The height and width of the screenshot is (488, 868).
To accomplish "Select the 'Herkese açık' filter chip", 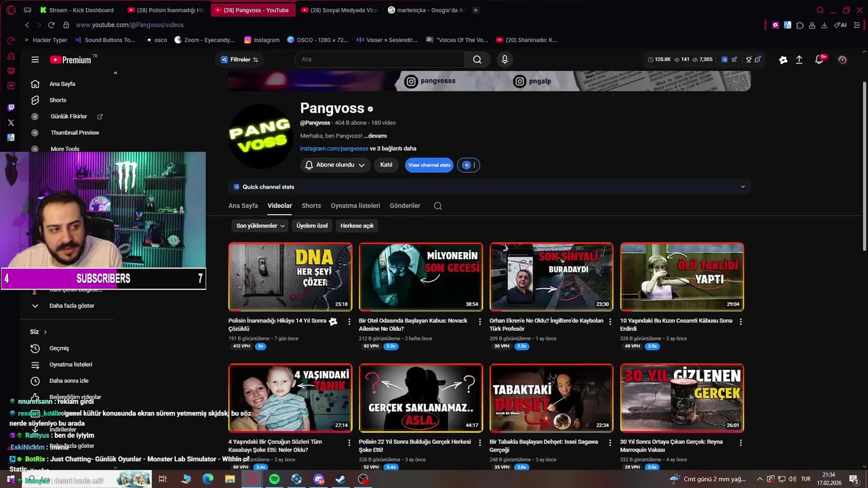I will click(357, 226).
